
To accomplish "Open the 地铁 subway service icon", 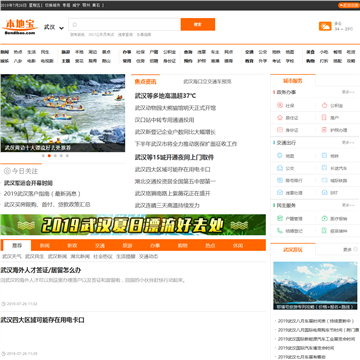I will click(x=324, y=156).
